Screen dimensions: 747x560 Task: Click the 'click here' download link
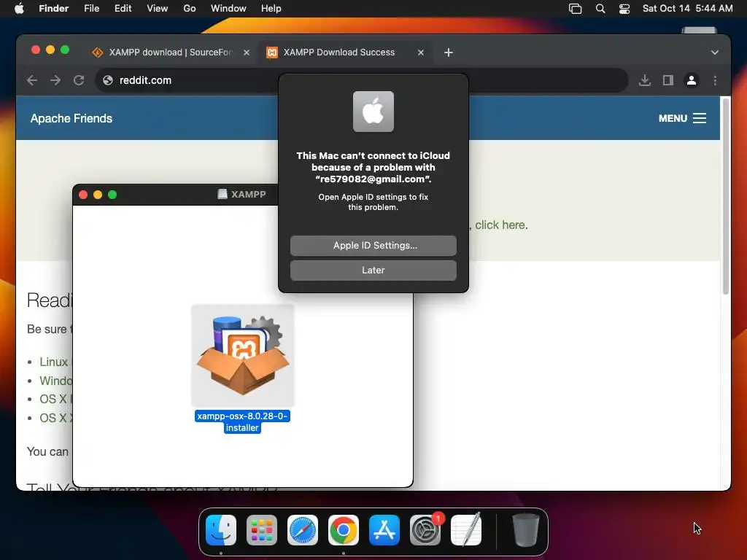500,225
